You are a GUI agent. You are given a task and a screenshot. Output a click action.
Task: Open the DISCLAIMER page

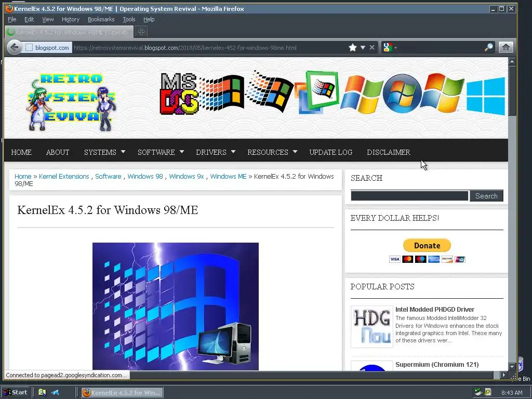click(389, 152)
